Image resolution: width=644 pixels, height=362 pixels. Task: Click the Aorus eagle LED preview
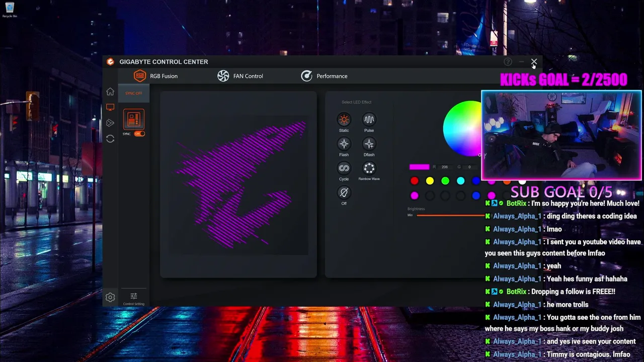tap(240, 184)
